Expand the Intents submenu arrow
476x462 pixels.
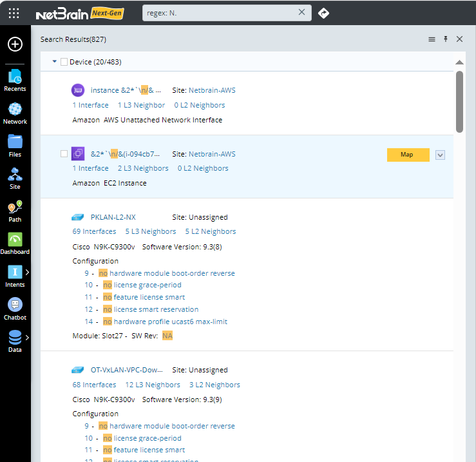27,272
